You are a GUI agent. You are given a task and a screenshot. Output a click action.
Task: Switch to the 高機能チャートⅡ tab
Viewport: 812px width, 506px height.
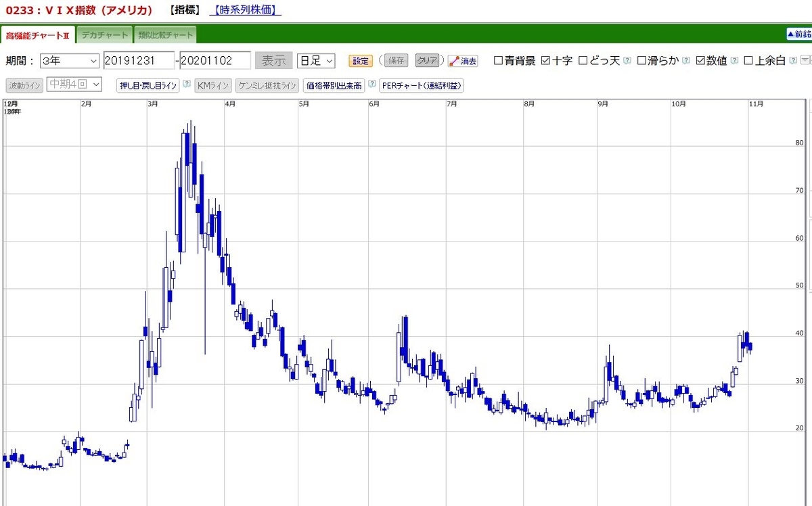(x=38, y=35)
